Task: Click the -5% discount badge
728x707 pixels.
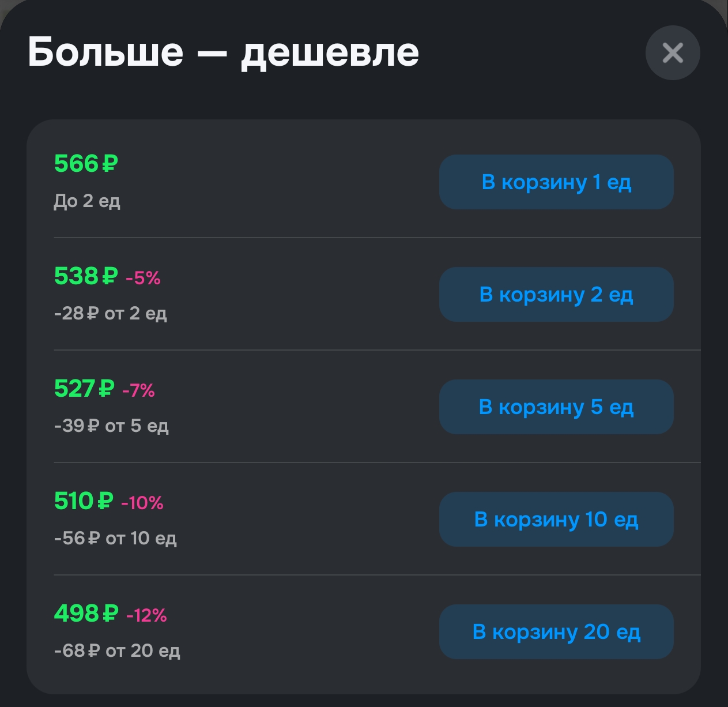Action: (143, 279)
